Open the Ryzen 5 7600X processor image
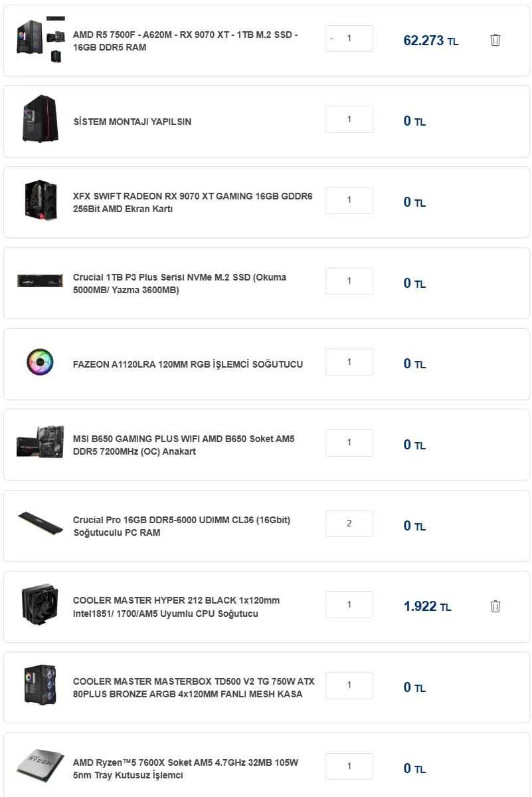The width and height of the screenshot is (532, 797). coord(40,768)
